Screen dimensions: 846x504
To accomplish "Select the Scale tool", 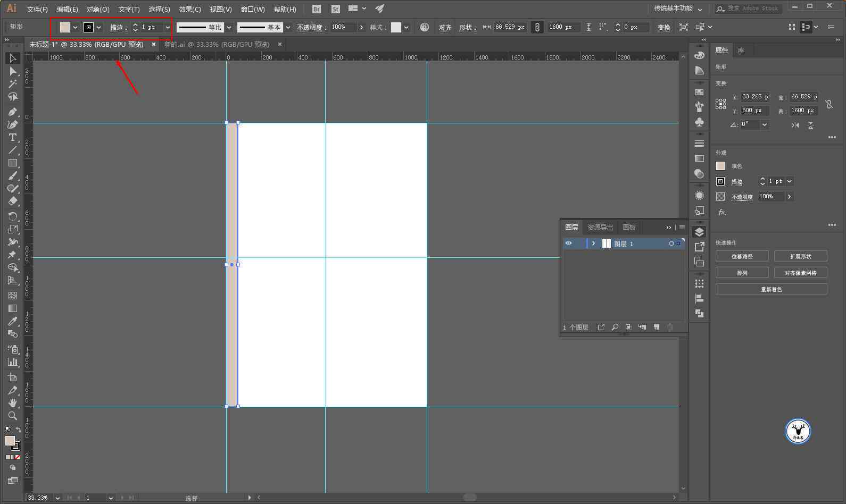I will click(13, 229).
